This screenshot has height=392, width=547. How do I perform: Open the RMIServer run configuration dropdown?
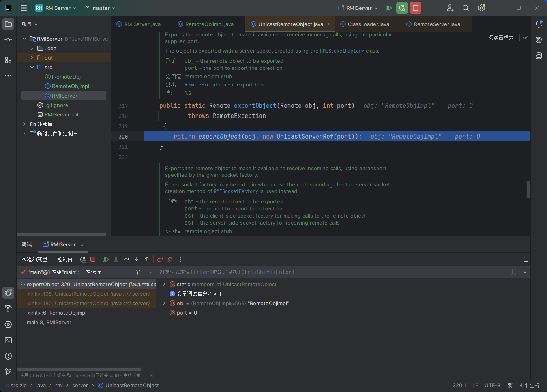[358, 8]
